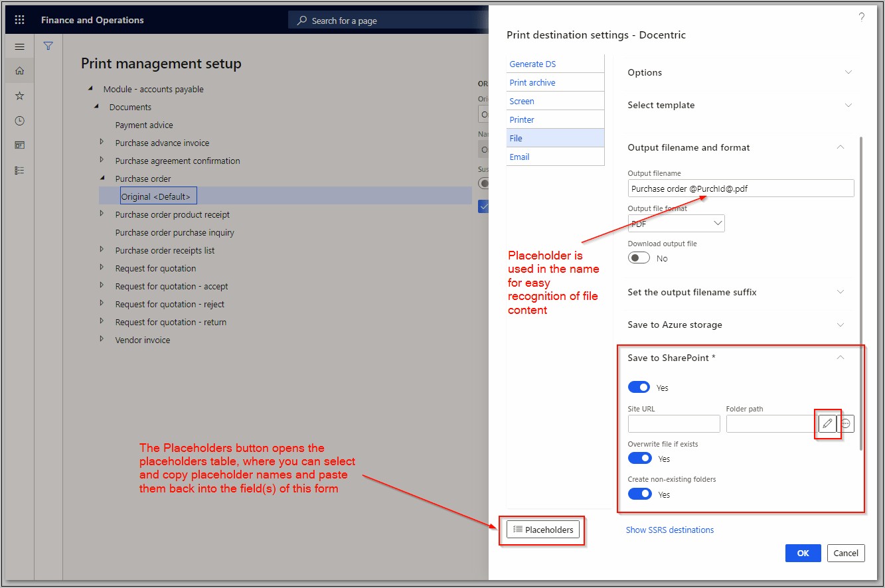The image size is (885, 588).
Task: Open Modules list icon in sidebar
Action: click(19, 171)
